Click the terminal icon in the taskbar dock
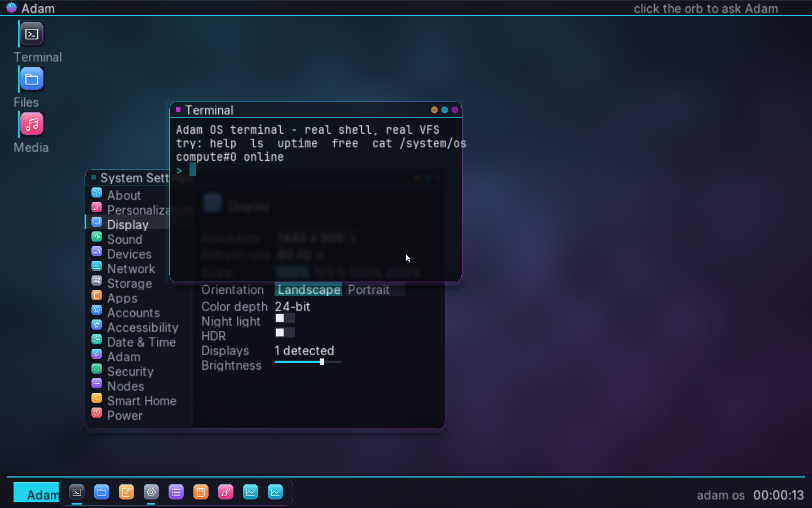 tap(77, 492)
